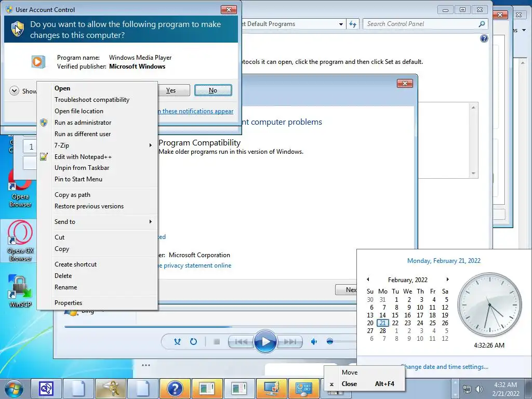Select the Program Compatibility troubleshooter entry
Viewport: 532px width, 399px height.
(231, 147)
